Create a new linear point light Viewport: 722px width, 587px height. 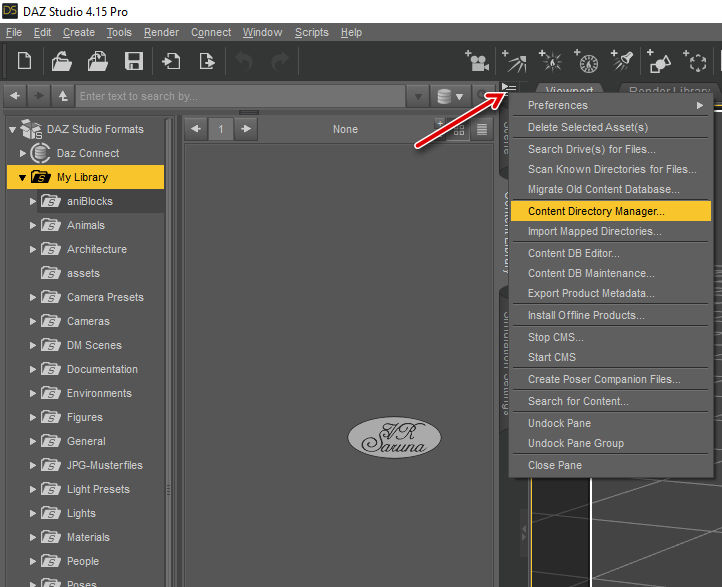coord(587,61)
